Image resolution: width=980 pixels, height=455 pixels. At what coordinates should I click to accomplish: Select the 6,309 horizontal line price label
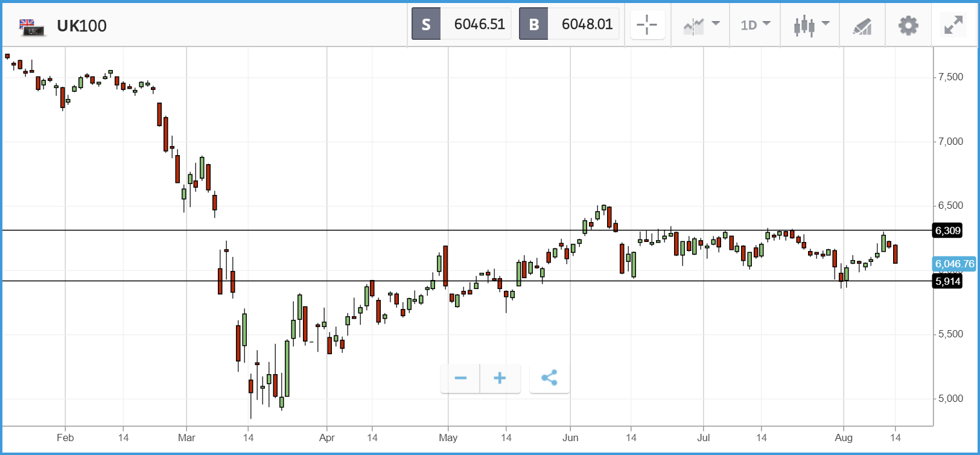point(947,231)
